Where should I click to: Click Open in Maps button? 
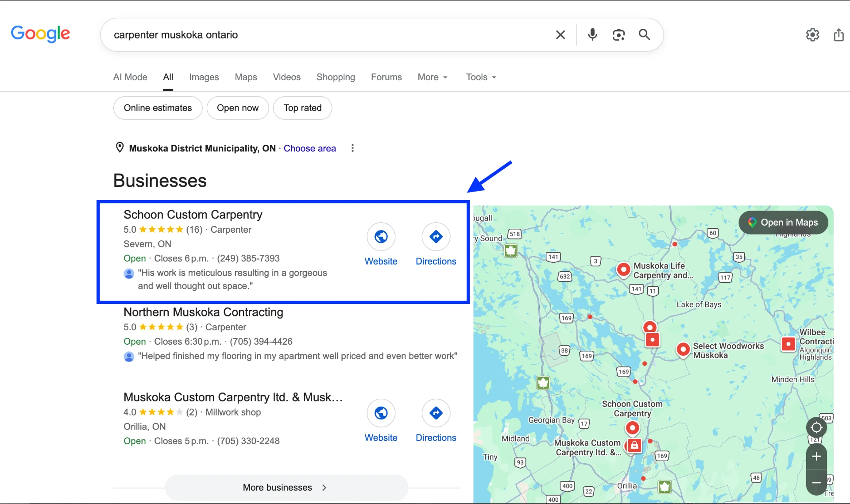[x=783, y=222]
